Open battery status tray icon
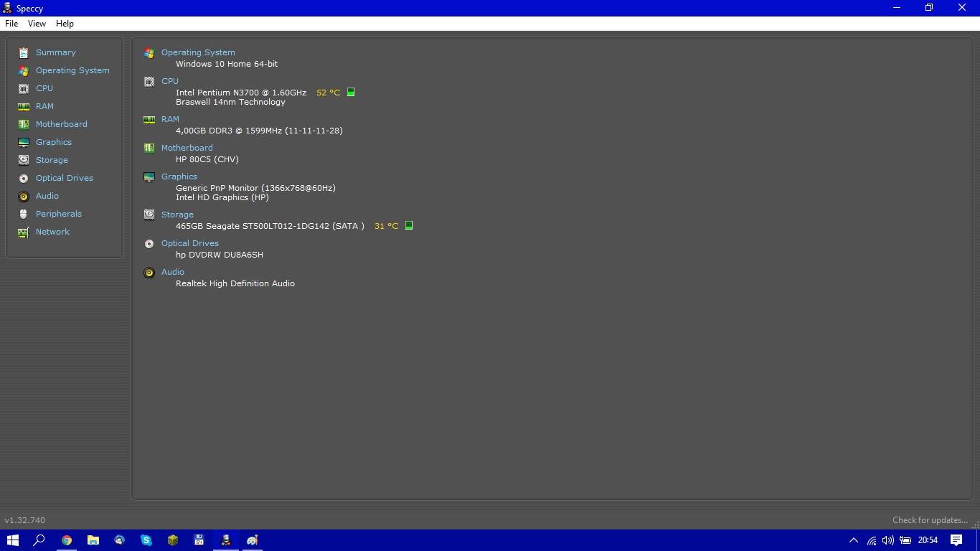This screenshot has width=980, height=551. [x=905, y=540]
